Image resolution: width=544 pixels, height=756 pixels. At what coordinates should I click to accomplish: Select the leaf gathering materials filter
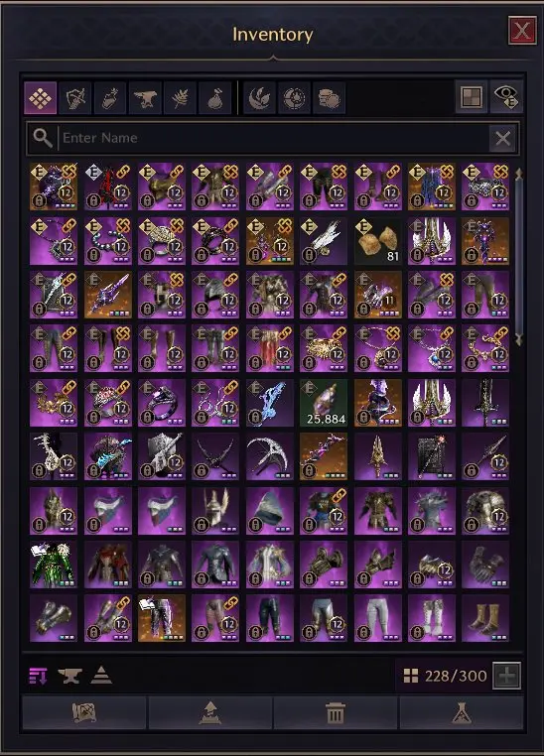pyautogui.click(x=180, y=98)
